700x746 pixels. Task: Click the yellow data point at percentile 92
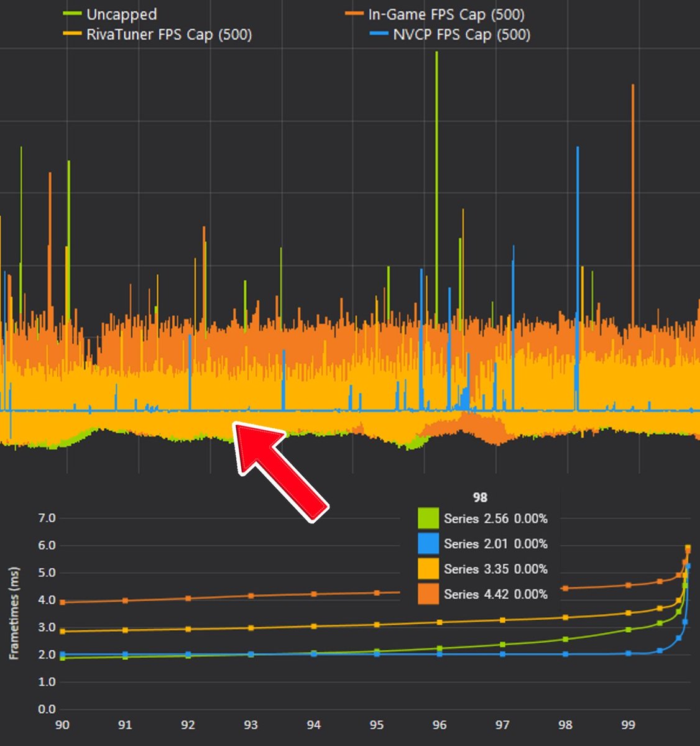tap(188, 629)
